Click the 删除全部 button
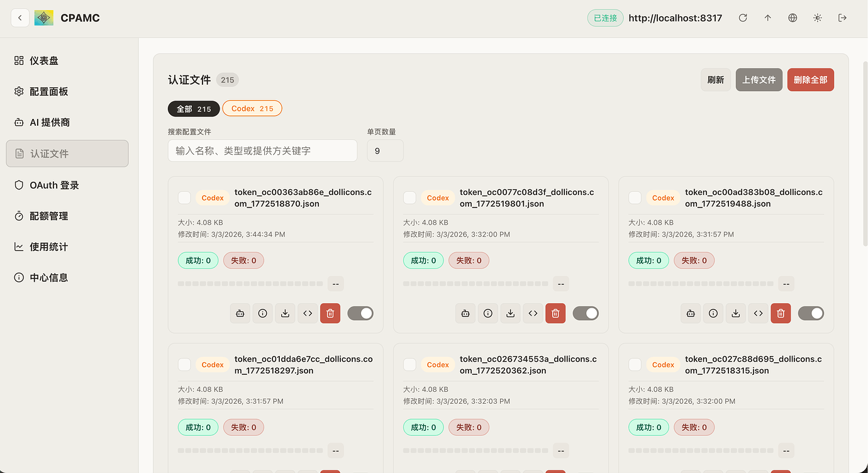This screenshot has height=473, width=868. point(811,80)
